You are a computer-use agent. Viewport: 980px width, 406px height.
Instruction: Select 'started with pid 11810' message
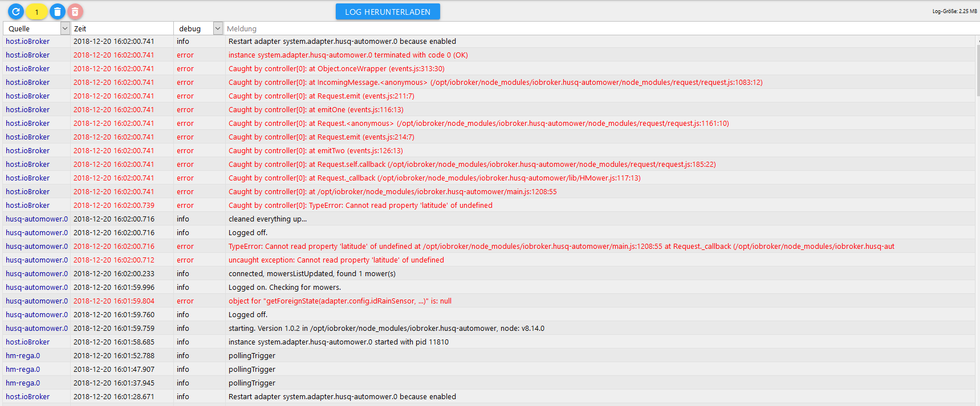click(x=339, y=342)
